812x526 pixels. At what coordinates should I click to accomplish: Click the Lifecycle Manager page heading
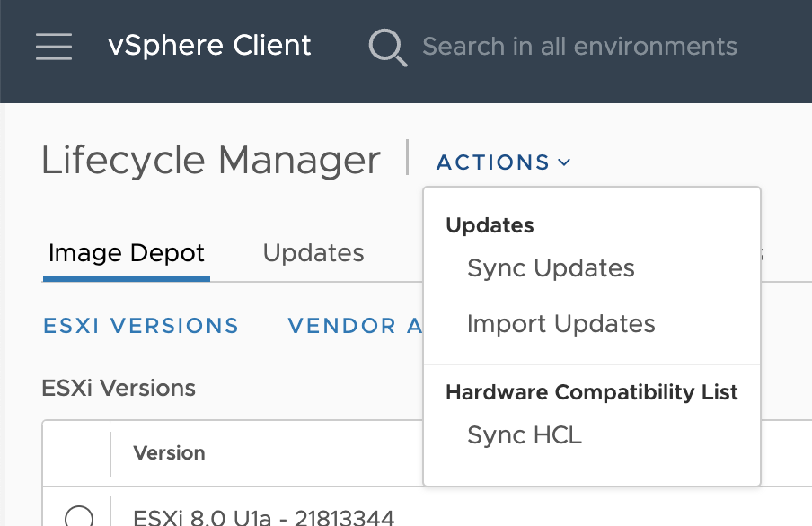click(211, 161)
